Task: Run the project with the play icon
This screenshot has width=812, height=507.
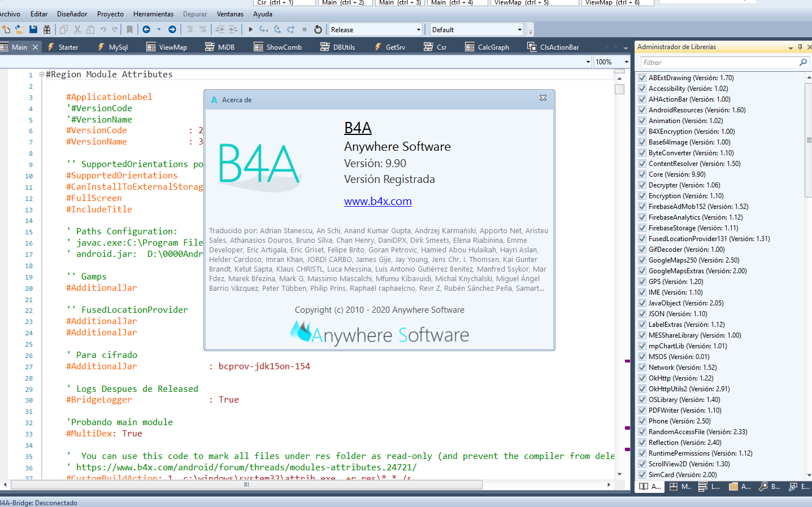Action: (x=250, y=29)
